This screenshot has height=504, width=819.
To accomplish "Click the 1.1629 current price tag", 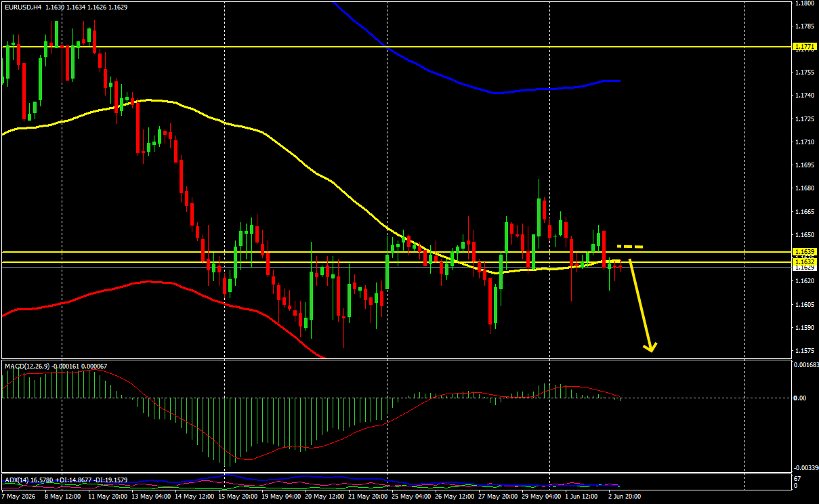I will [x=805, y=269].
